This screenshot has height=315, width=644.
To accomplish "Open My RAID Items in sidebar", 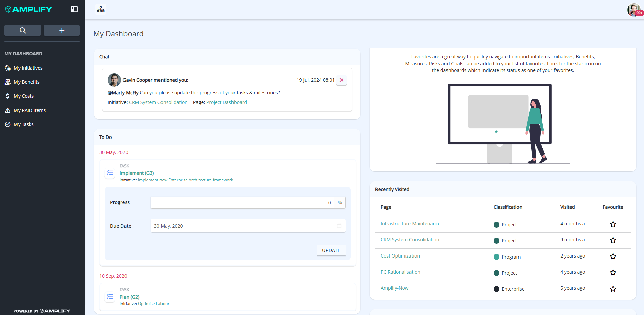I will pos(30,110).
